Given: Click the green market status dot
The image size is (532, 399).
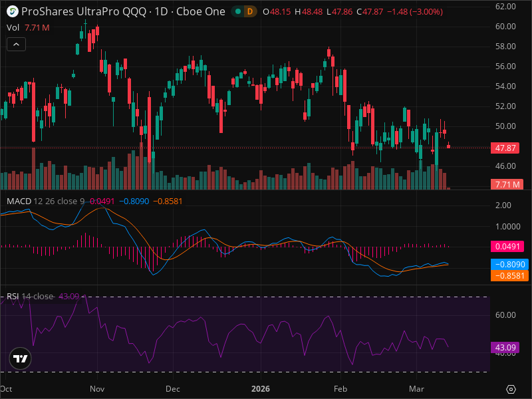Looking at the screenshot, I should pyautogui.click(x=238, y=11).
